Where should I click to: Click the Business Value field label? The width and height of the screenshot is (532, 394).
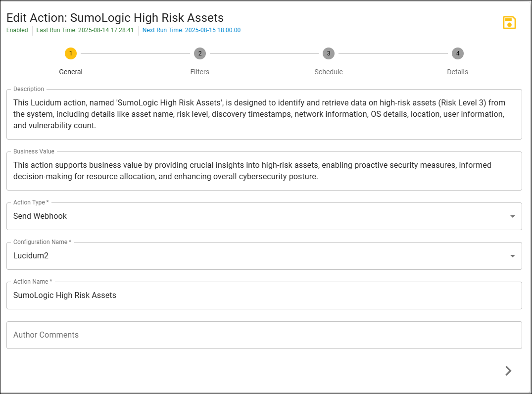coord(34,151)
